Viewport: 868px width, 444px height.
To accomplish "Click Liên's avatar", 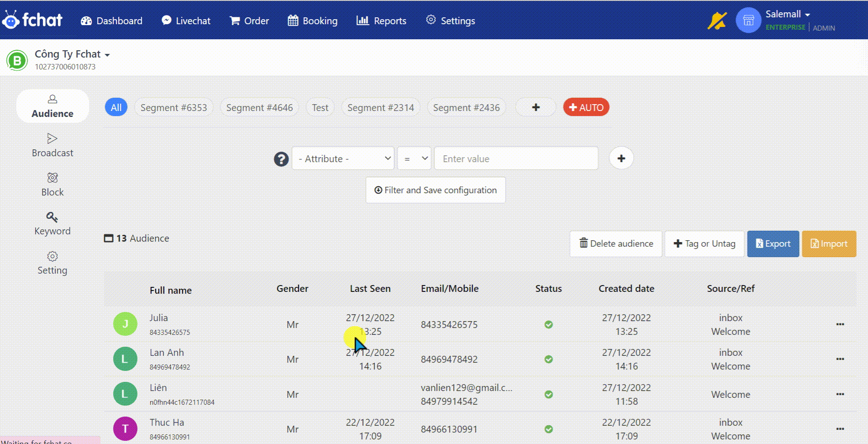I will (125, 394).
